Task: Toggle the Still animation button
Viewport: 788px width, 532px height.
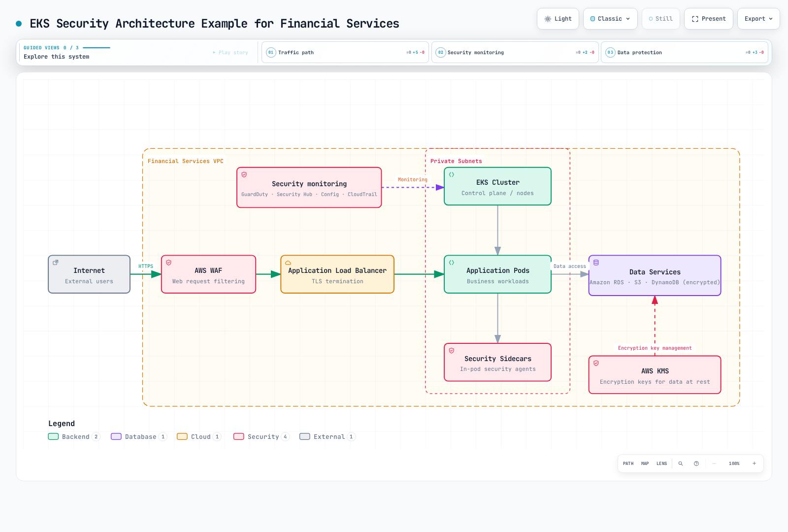Action: pyautogui.click(x=661, y=19)
